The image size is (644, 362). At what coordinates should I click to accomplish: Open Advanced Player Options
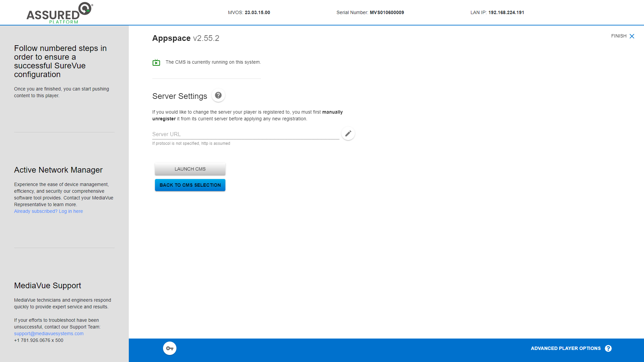[566, 349]
